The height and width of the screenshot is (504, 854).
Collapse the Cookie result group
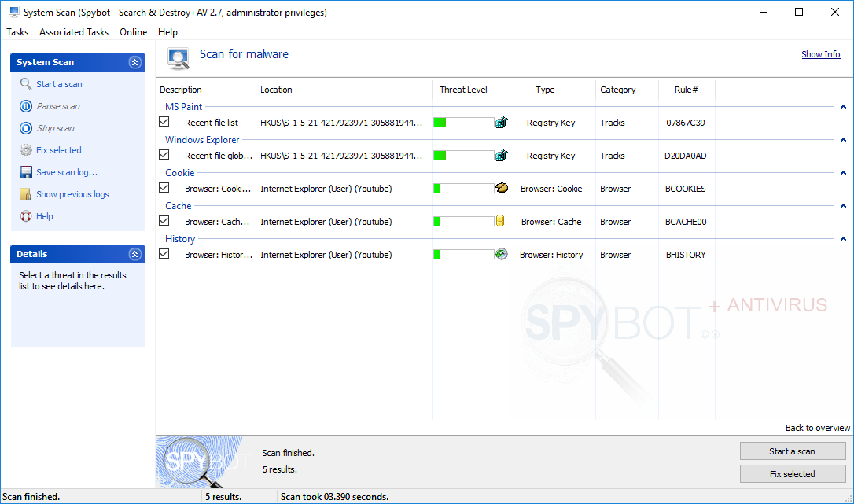point(843,173)
